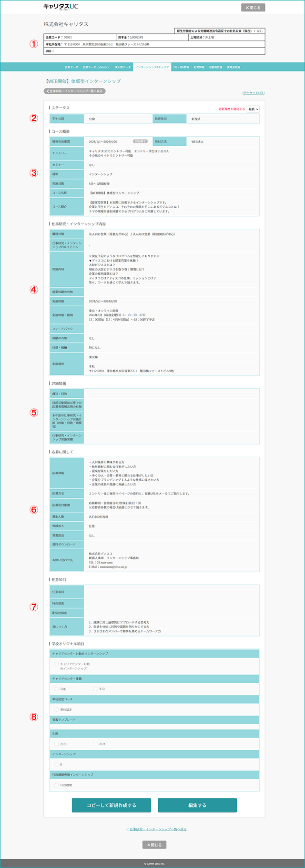Viewport: 305px width, 868px height.
Task: Open the 学生サイトURL link
Action: pos(253,93)
